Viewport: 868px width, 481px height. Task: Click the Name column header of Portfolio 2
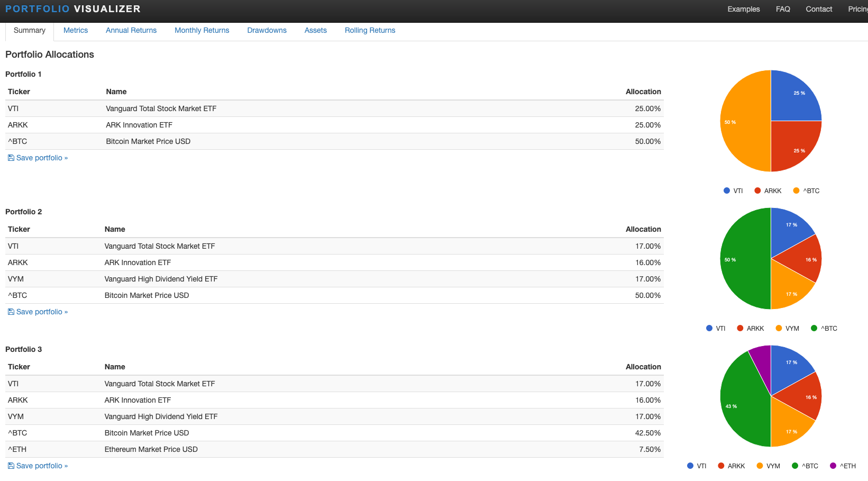115,229
